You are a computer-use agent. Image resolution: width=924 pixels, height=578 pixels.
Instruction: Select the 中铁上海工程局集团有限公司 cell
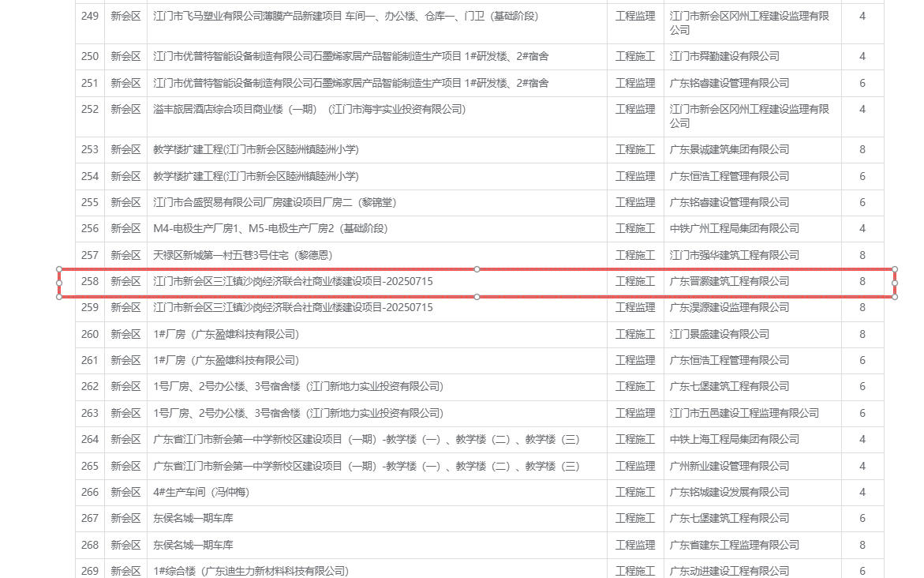pos(734,440)
